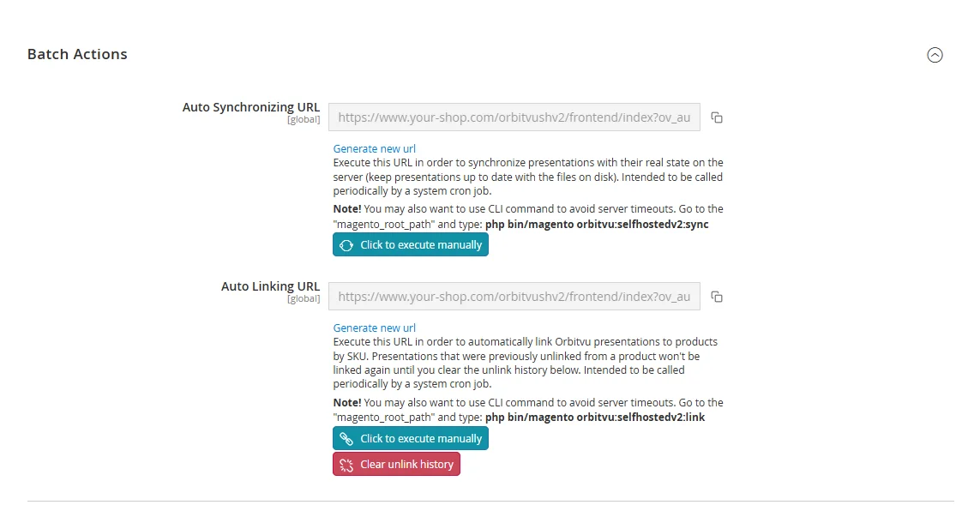Click the Auto Synchronizing URL label
The image size is (980, 529).
(x=251, y=107)
